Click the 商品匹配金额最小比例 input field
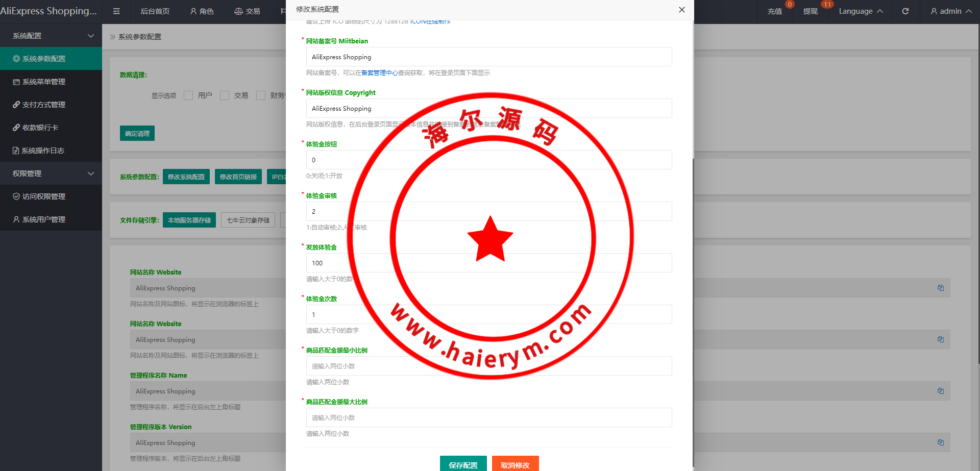 (488, 366)
